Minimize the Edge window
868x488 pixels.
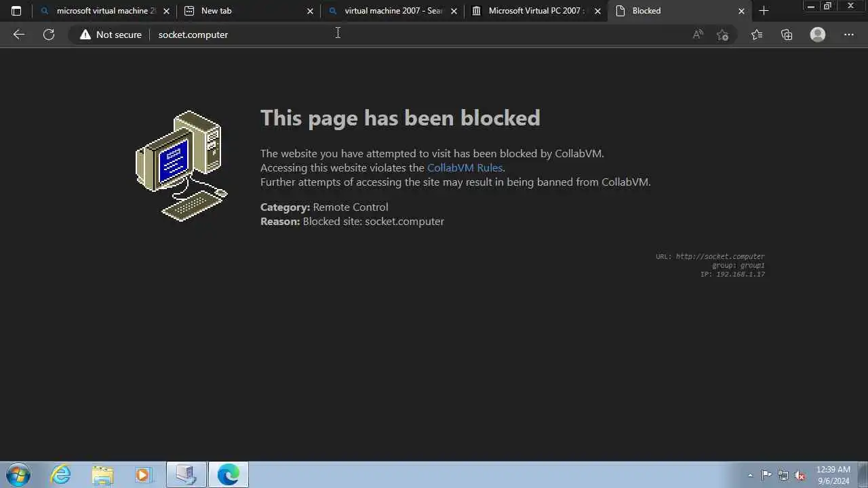[x=810, y=6]
